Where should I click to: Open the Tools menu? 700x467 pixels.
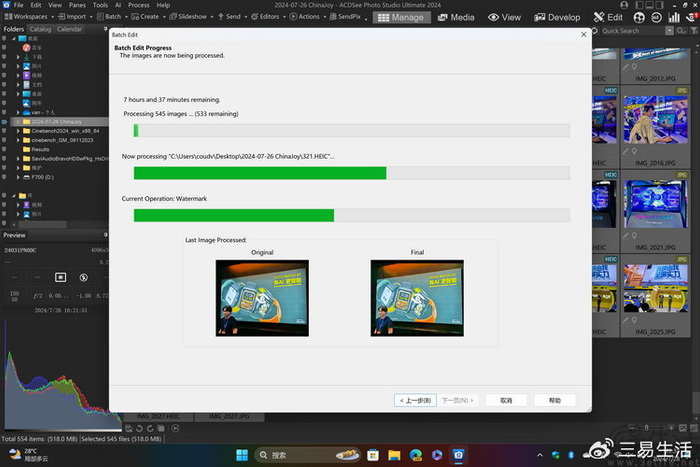point(100,5)
